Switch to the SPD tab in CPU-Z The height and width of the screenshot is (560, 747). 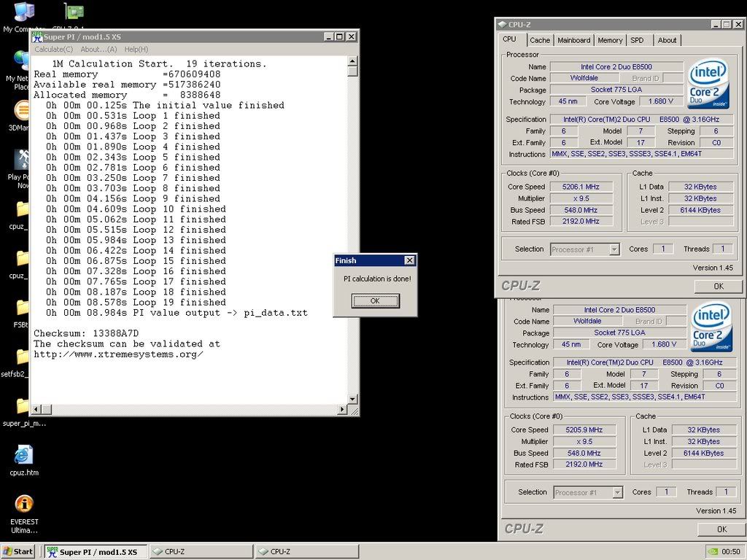pos(637,41)
